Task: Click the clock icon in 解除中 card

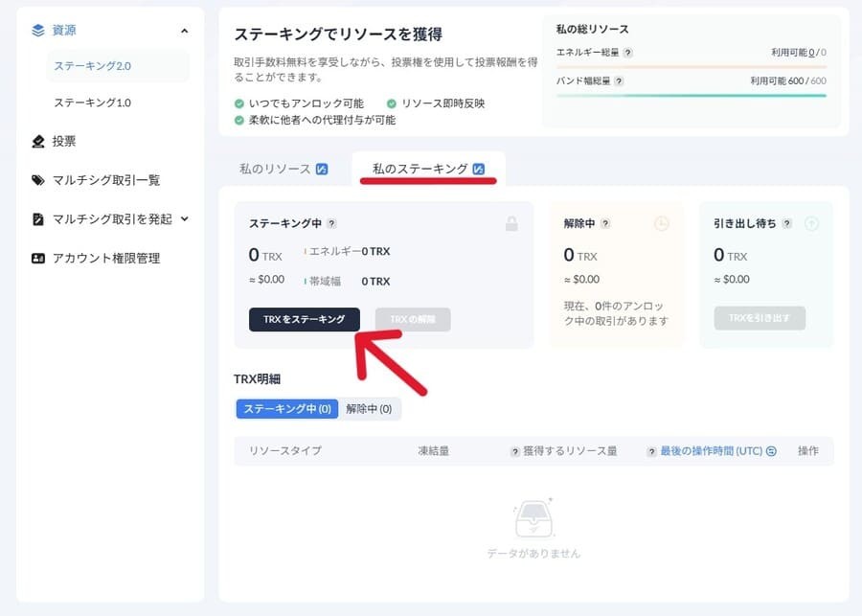Action: pos(661,223)
